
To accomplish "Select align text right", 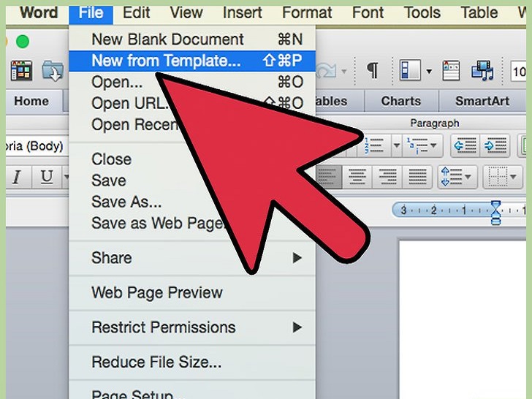I will [x=387, y=177].
